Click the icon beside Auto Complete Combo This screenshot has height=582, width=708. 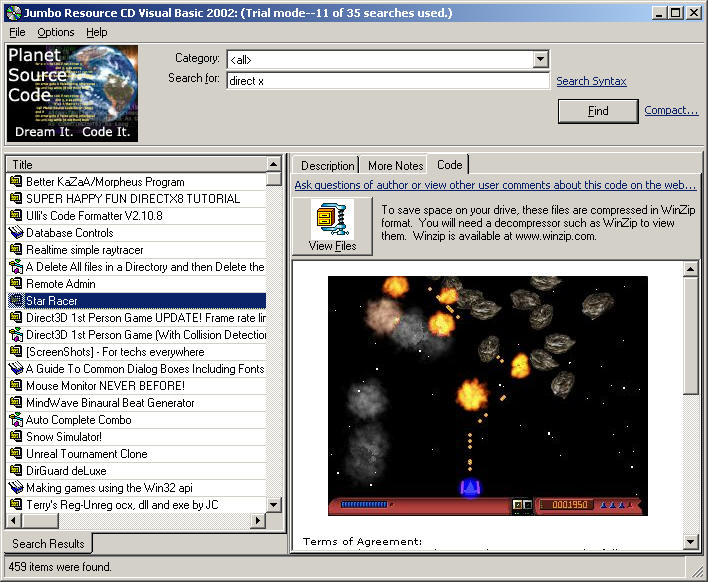(x=16, y=419)
